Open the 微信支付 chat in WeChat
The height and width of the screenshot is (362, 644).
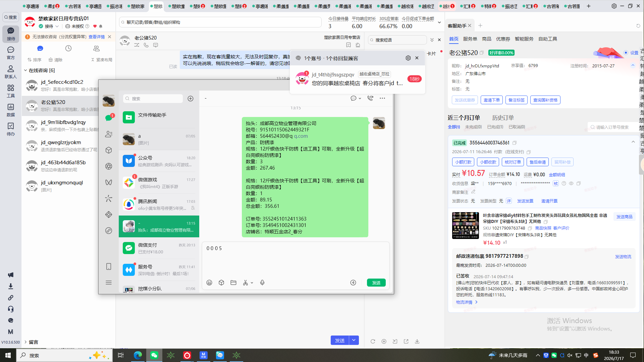159,248
